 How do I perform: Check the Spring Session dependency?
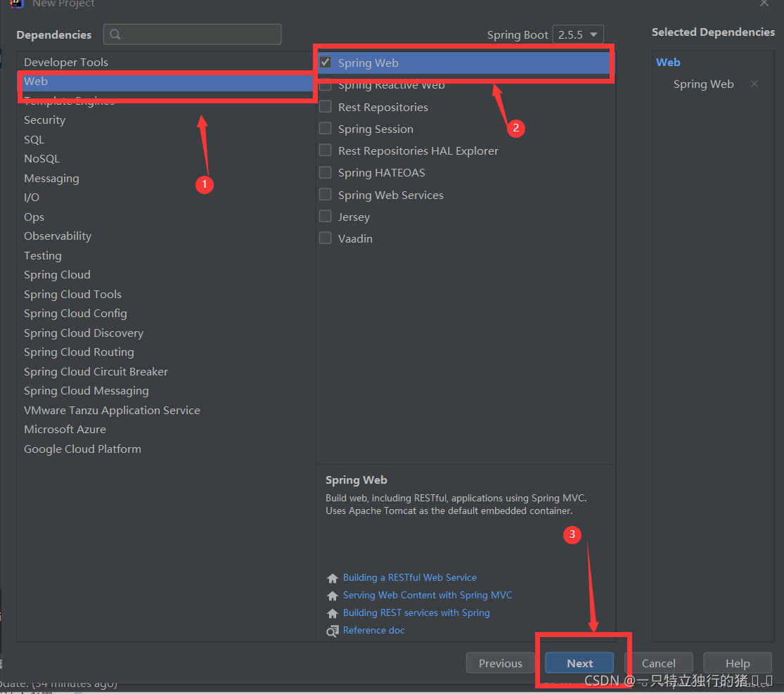(325, 129)
